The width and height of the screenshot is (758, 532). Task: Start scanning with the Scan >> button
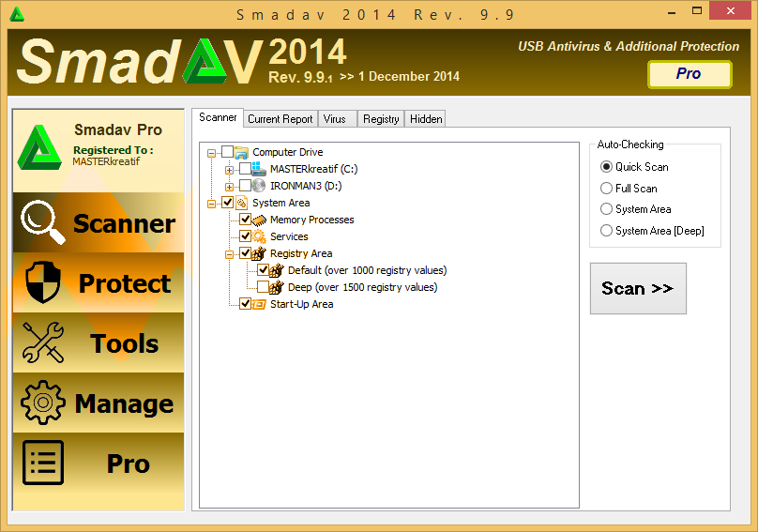638,288
